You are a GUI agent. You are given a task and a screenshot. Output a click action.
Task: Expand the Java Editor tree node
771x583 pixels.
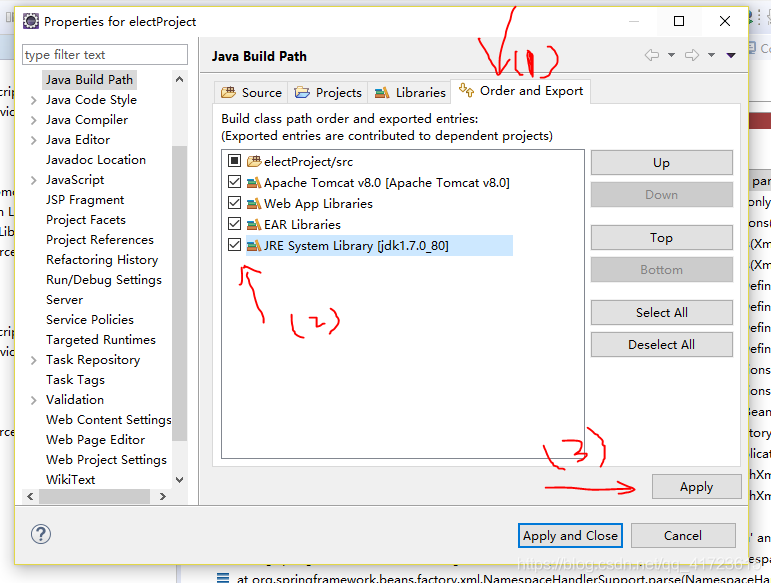click(33, 141)
